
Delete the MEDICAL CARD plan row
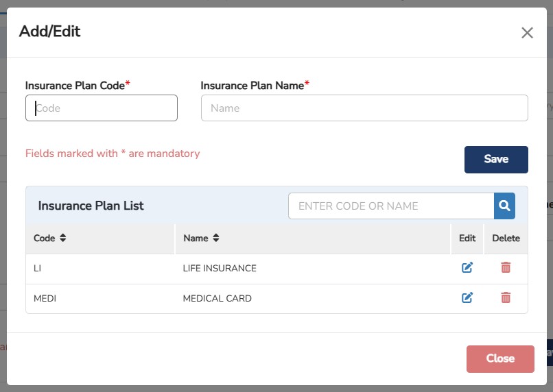click(506, 297)
